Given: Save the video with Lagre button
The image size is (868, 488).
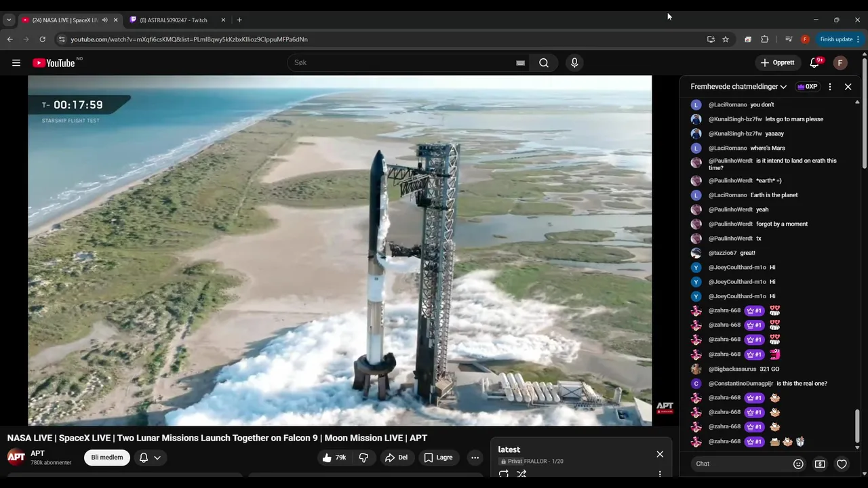Looking at the screenshot, I should pos(438,457).
